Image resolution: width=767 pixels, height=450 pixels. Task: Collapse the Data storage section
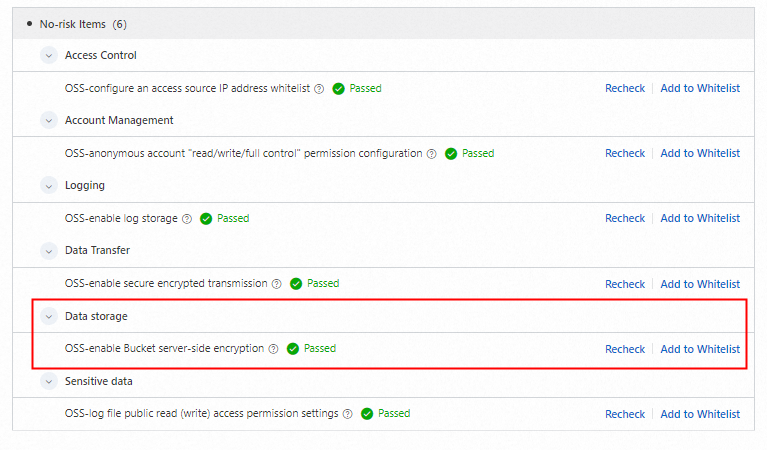click(x=48, y=317)
